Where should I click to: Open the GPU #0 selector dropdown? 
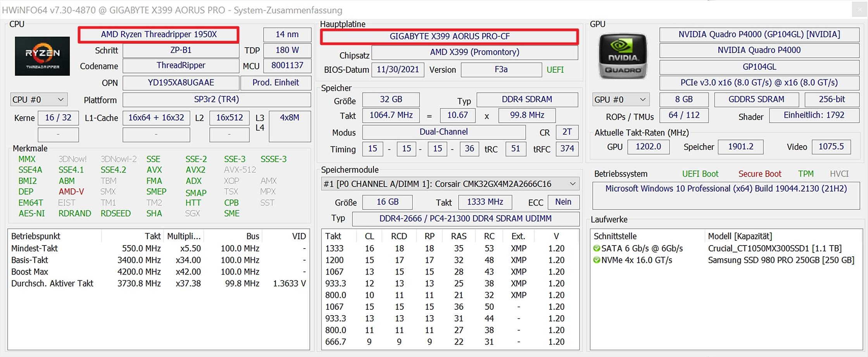point(620,100)
